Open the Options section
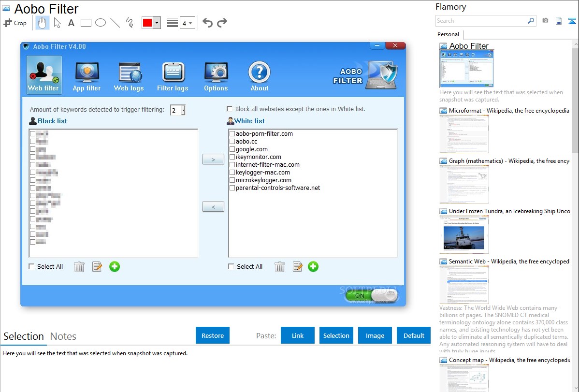This screenshot has height=392, width=579. (x=216, y=76)
